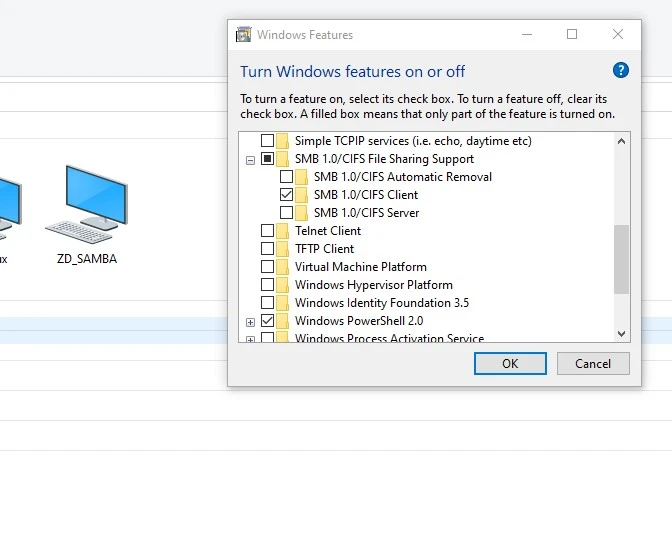Viewport: 672px width, 540px height.
Task: Click folder icon next to Windows PowerShell 2.0
Action: [x=282, y=321]
